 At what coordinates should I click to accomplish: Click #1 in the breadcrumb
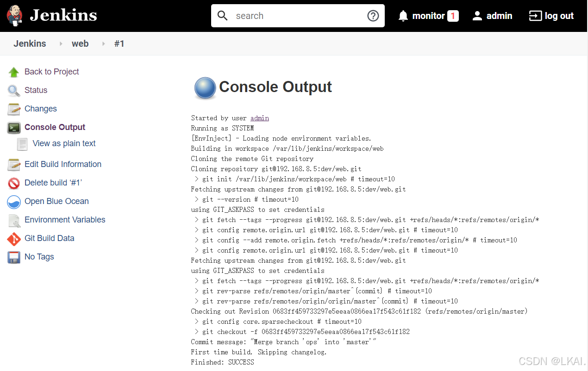(x=119, y=43)
